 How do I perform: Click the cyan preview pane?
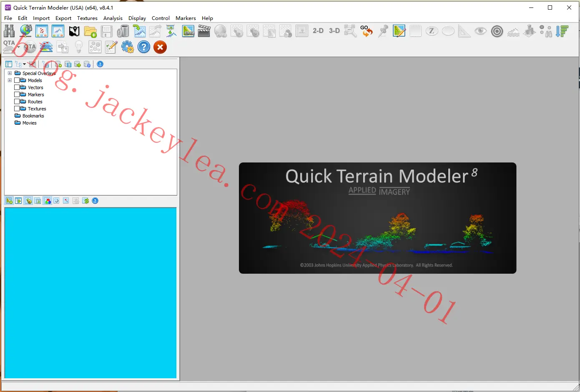90,293
